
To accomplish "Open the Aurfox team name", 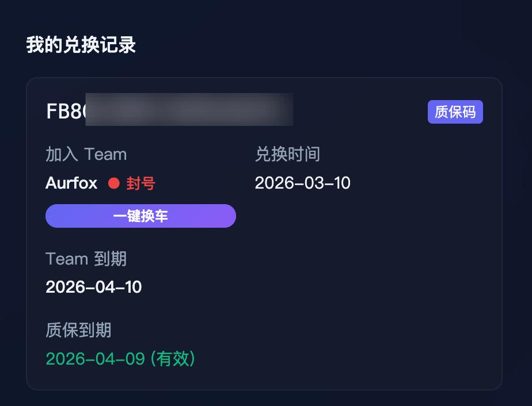I will click(x=71, y=183).
